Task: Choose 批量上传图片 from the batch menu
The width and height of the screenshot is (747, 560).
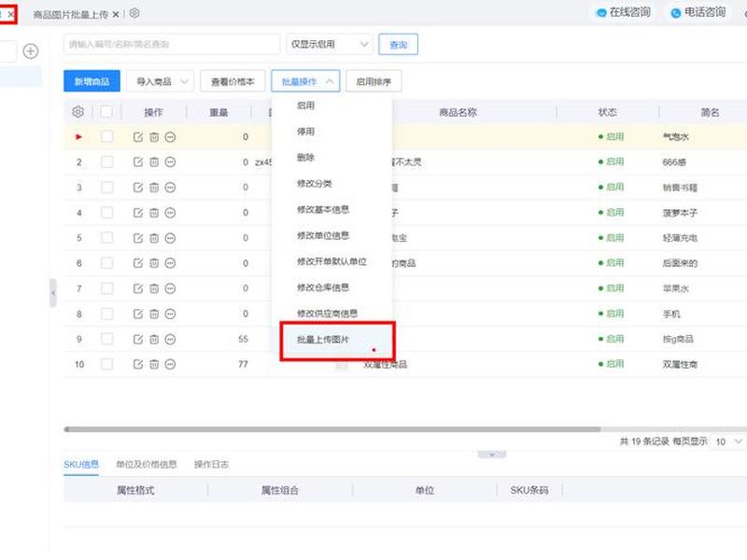Action: pos(322,340)
